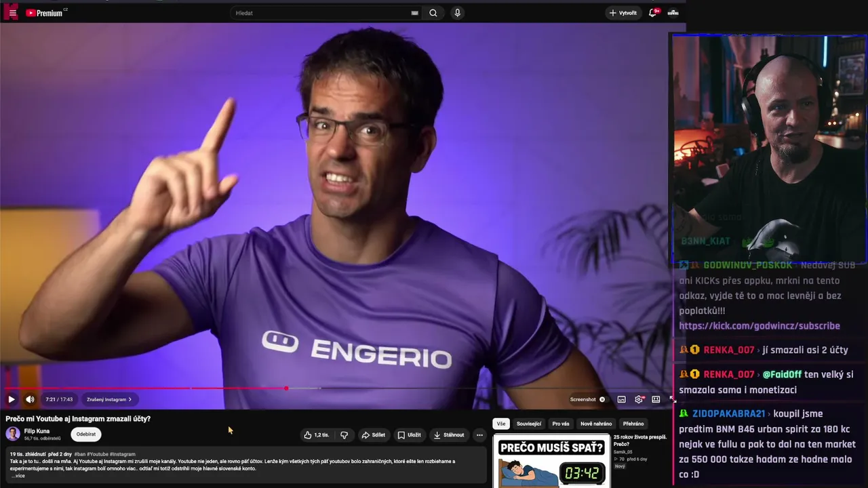Click the '#Instagram' hashtag in description
868x488 pixels.
click(122, 454)
